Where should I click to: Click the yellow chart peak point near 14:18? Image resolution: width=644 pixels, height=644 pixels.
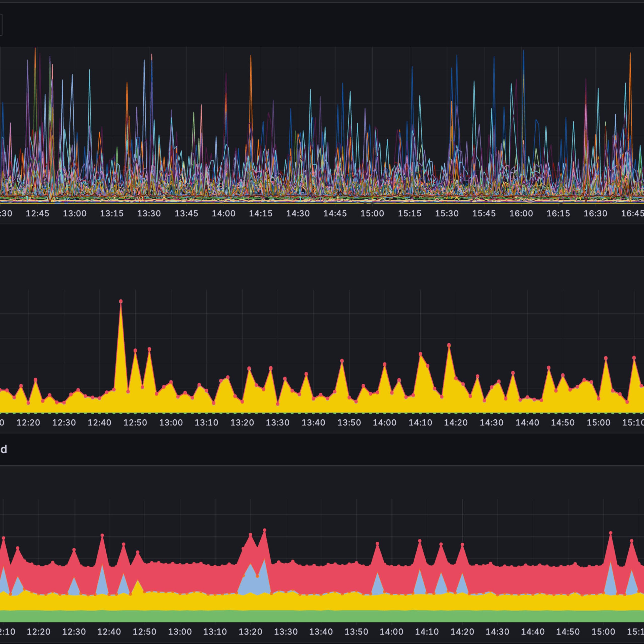(449, 345)
